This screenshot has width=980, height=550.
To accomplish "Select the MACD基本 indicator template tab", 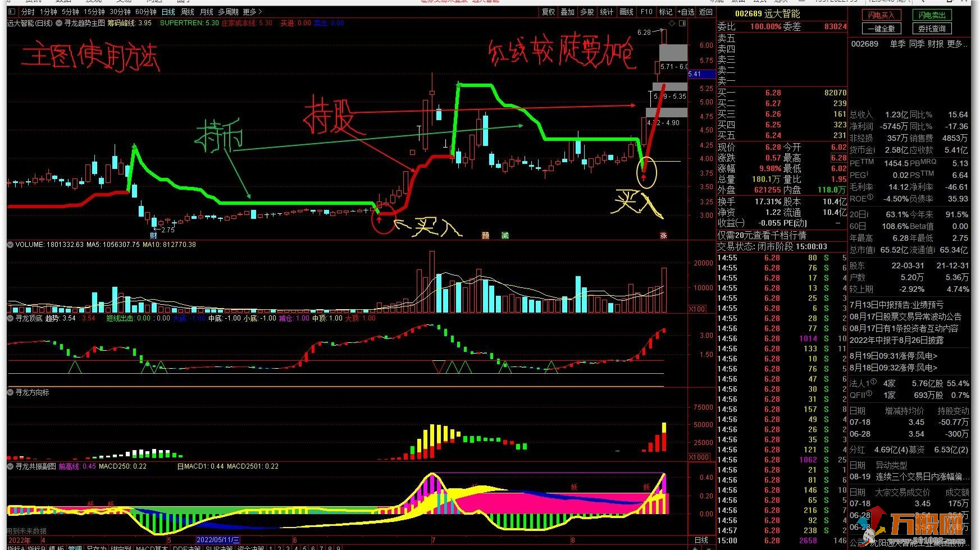I will tap(152, 548).
